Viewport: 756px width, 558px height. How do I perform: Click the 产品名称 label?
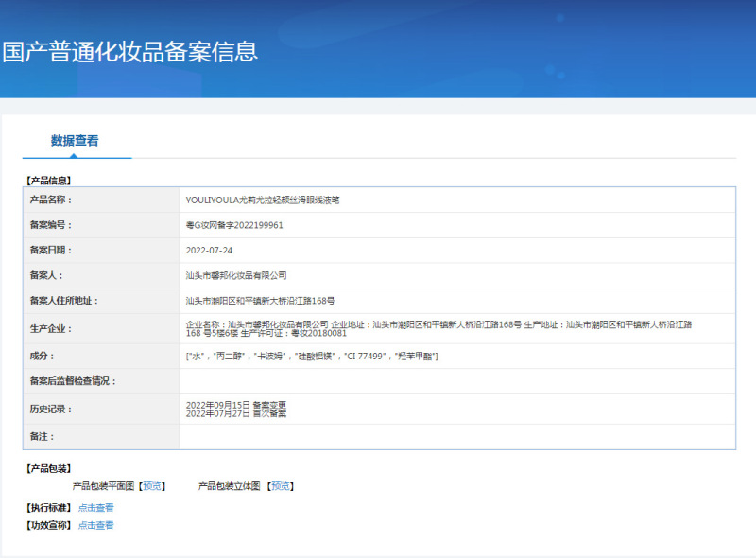click(51, 200)
